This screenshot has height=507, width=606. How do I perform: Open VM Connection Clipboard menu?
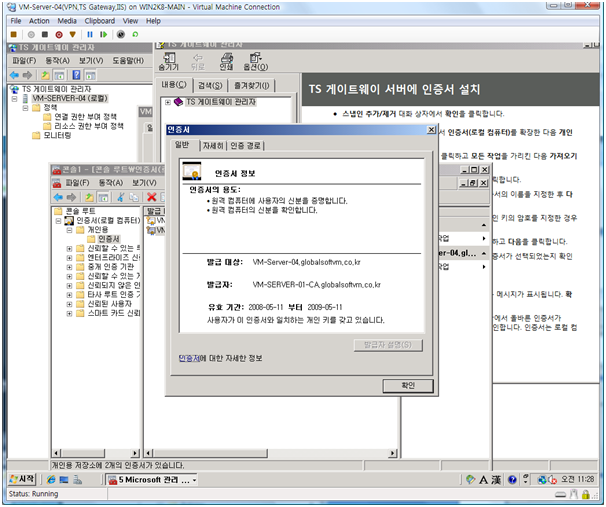(100, 21)
